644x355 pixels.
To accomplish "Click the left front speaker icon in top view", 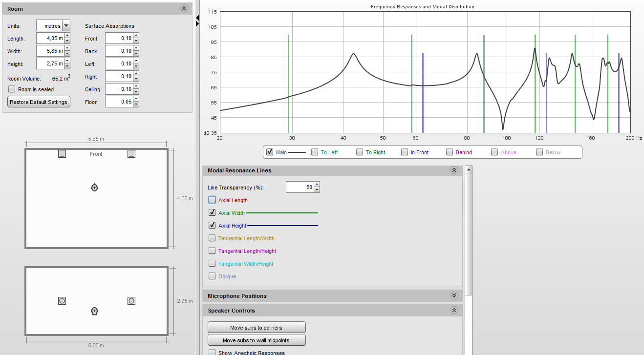I will tap(62, 154).
